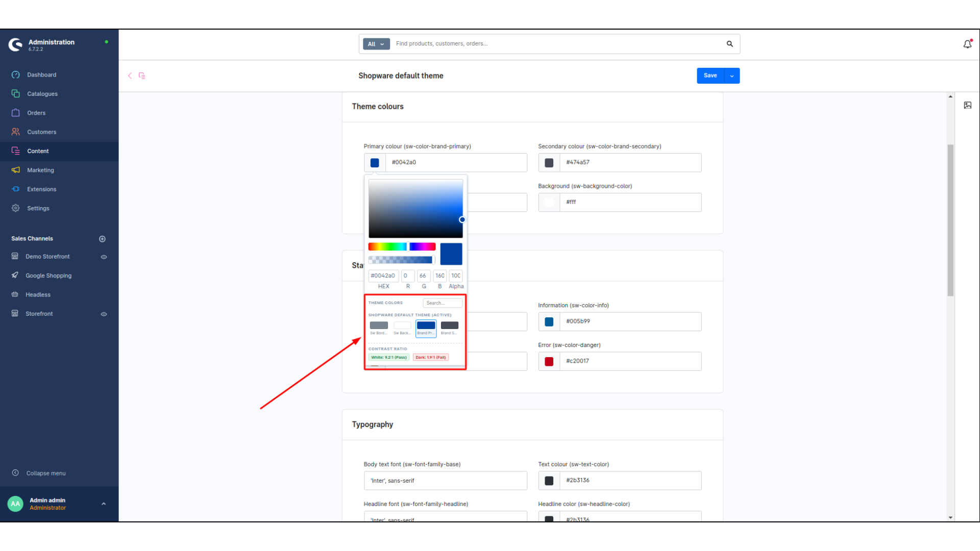Image resolution: width=980 pixels, height=551 pixels.
Task: Click the large colour preview square
Action: 451,254
